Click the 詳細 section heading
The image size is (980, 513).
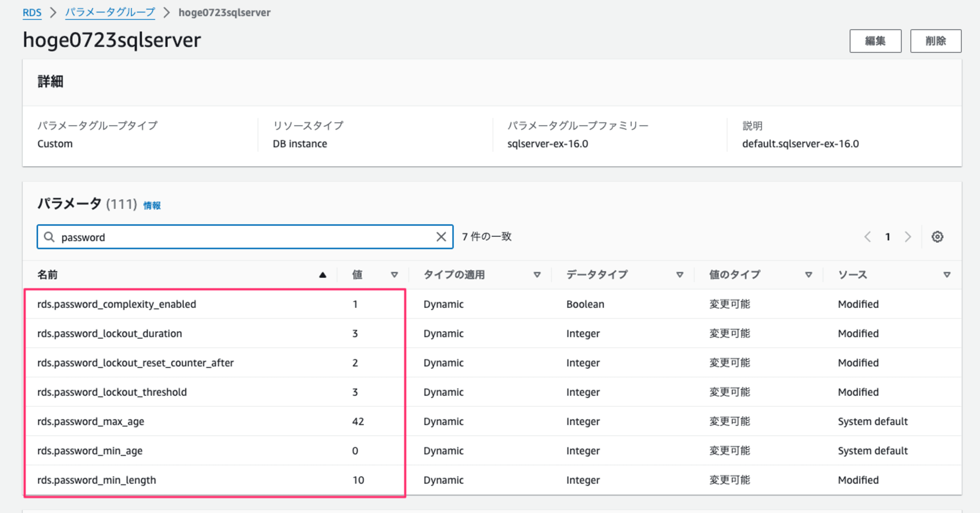50,81
